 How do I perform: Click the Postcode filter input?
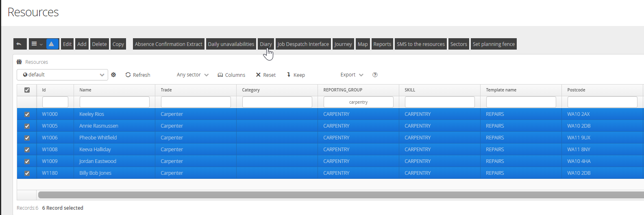[603, 102]
